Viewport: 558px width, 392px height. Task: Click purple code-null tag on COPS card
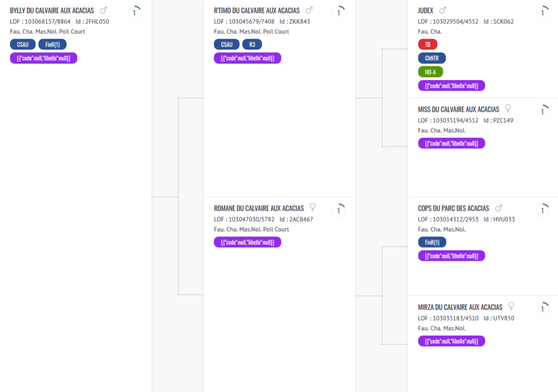pos(451,256)
